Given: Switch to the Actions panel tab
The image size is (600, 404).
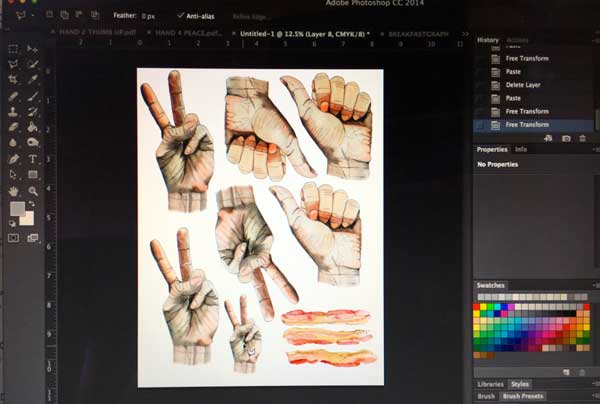Looking at the screenshot, I should tap(517, 40).
